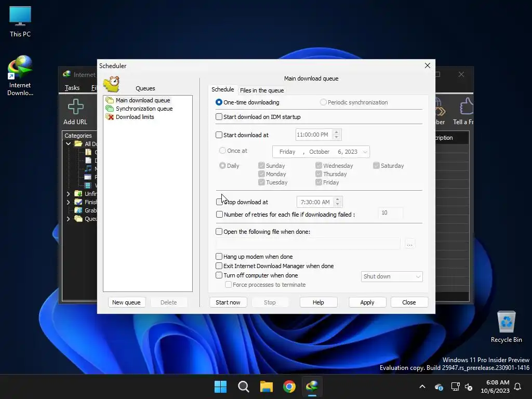Click the Scheduler clock folder icon

[x=111, y=84]
